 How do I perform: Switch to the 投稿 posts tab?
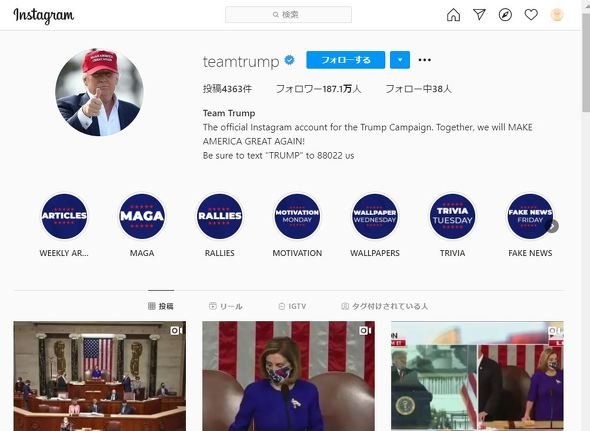point(161,306)
